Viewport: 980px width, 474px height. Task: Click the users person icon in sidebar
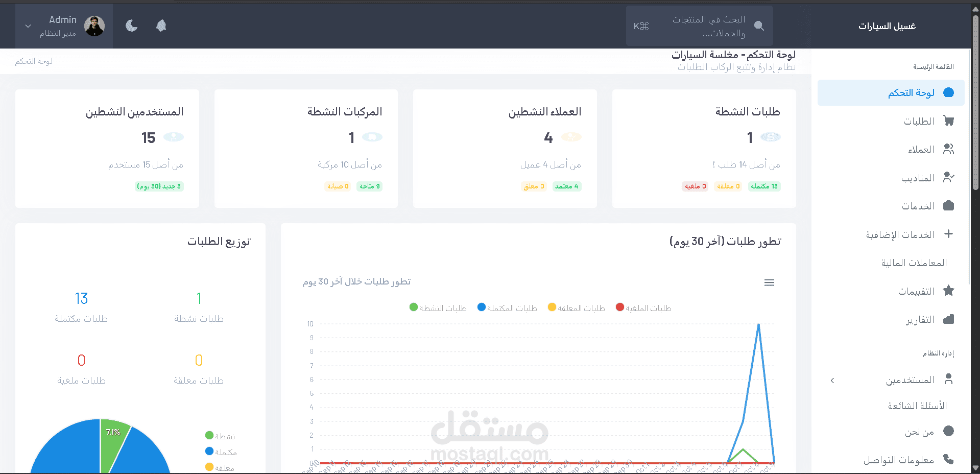pyautogui.click(x=949, y=379)
